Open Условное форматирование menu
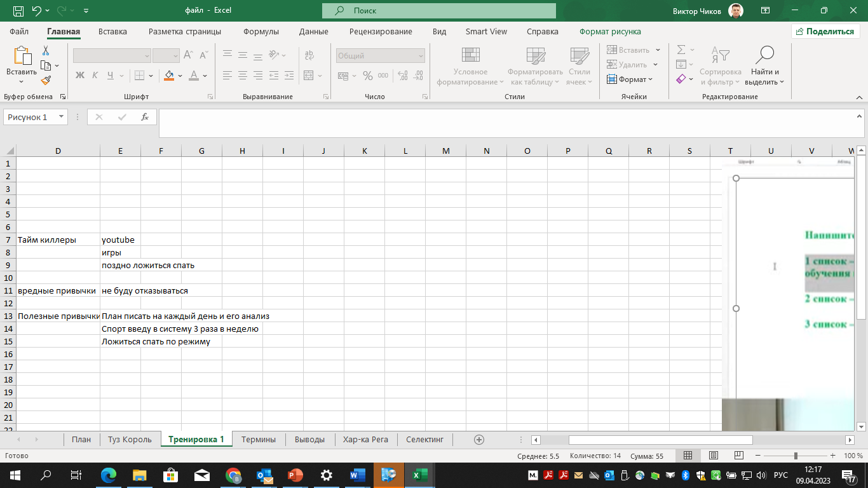This screenshot has height=488, width=868. (470, 66)
